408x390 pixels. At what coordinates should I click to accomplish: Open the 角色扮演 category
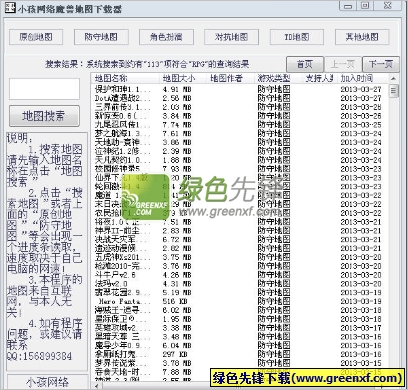tap(166, 37)
